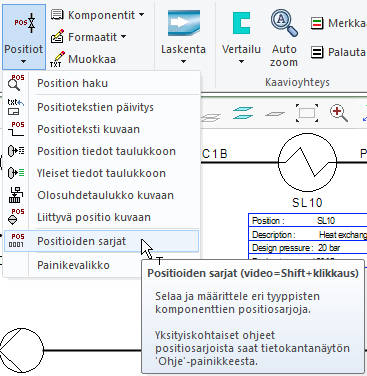Choose Positioteksti kuvaan menu entry
The image size is (367, 376).
click(x=101, y=129)
